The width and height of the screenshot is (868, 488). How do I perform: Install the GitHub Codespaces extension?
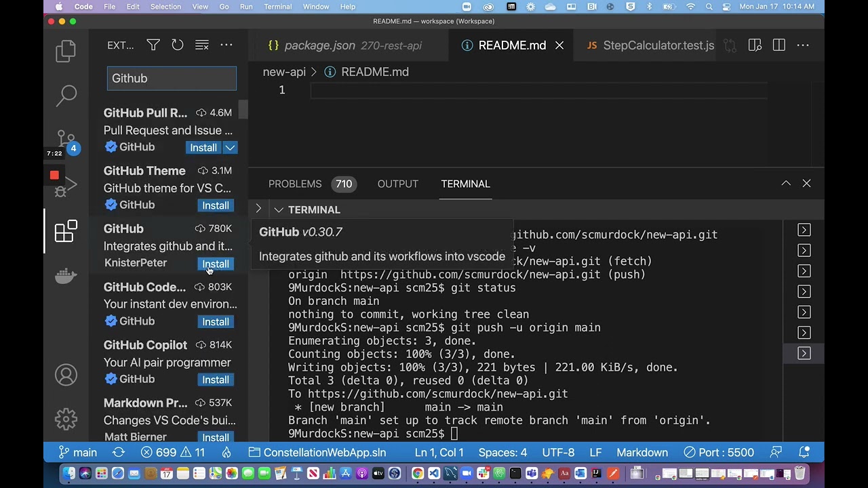tap(216, 321)
